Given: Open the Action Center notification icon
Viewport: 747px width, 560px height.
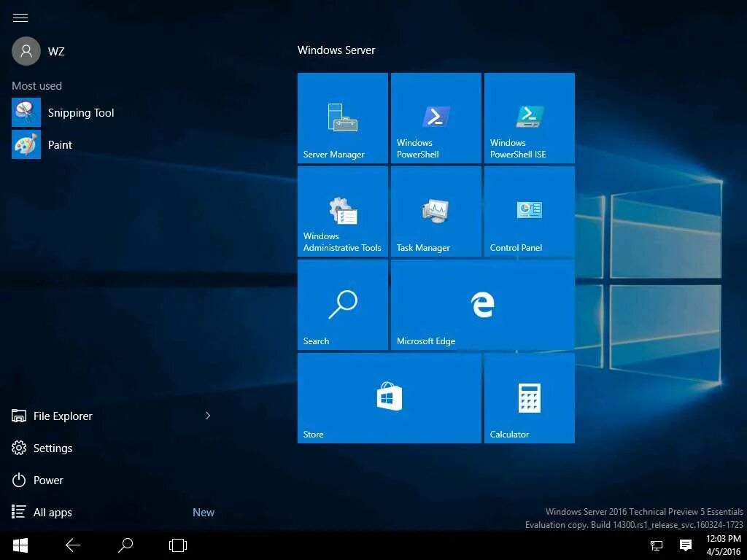Looking at the screenshot, I should (x=686, y=545).
